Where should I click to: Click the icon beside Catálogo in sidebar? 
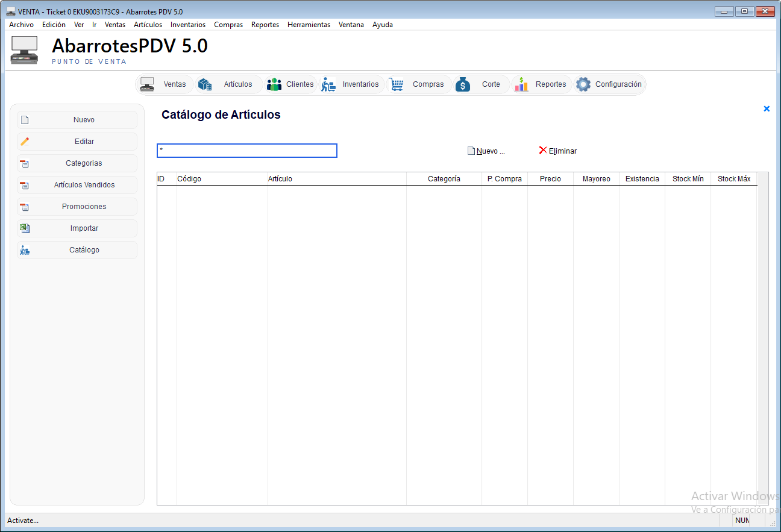(25, 250)
